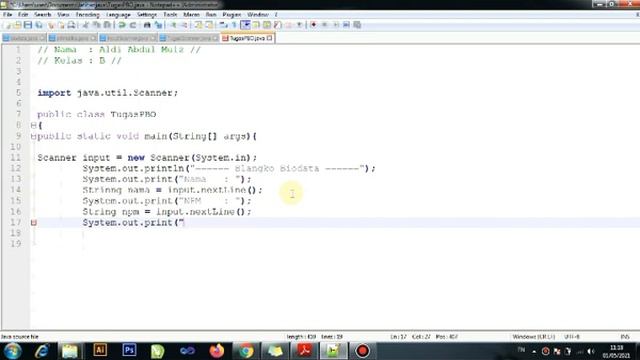The image size is (640, 360).
Task: Click the 'public class TugasPBO' line
Action: [97, 114]
